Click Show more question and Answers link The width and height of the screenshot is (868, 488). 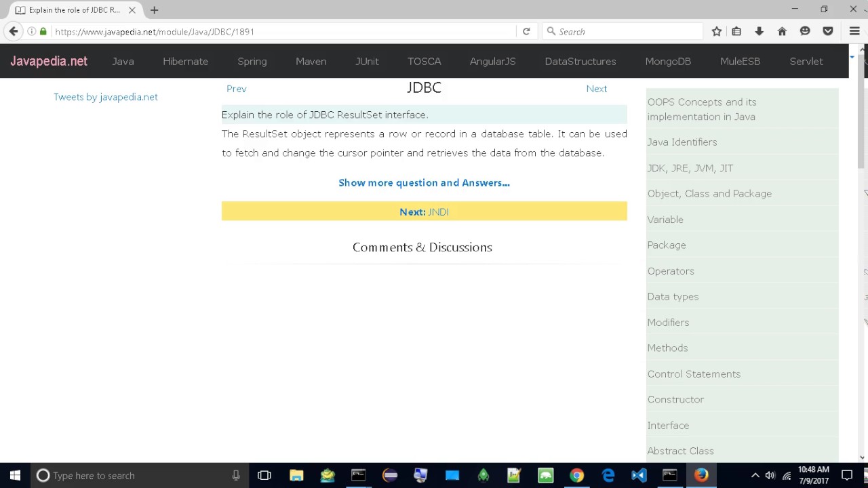click(x=424, y=182)
